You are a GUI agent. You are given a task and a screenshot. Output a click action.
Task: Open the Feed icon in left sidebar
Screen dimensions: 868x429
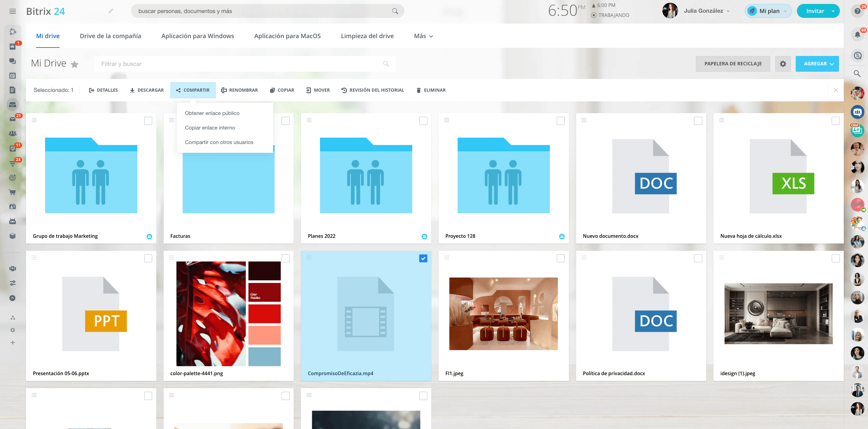(x=12, y=46)
